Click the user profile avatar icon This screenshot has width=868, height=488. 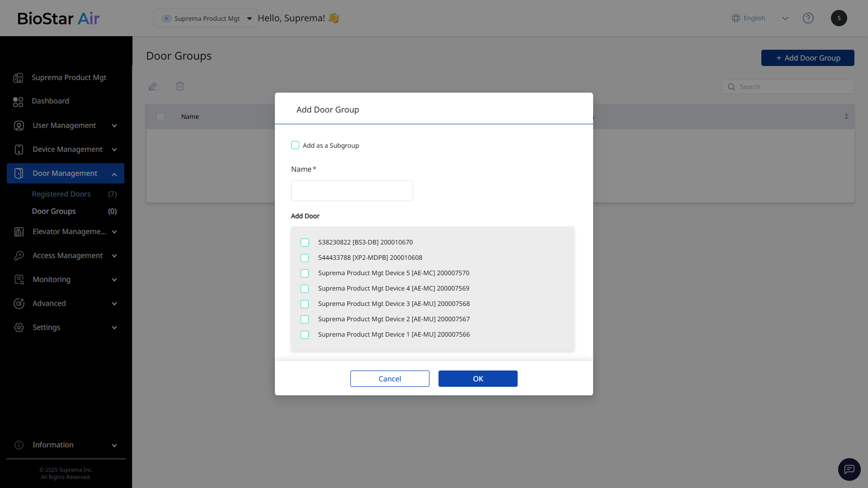(x=839, y=18)
